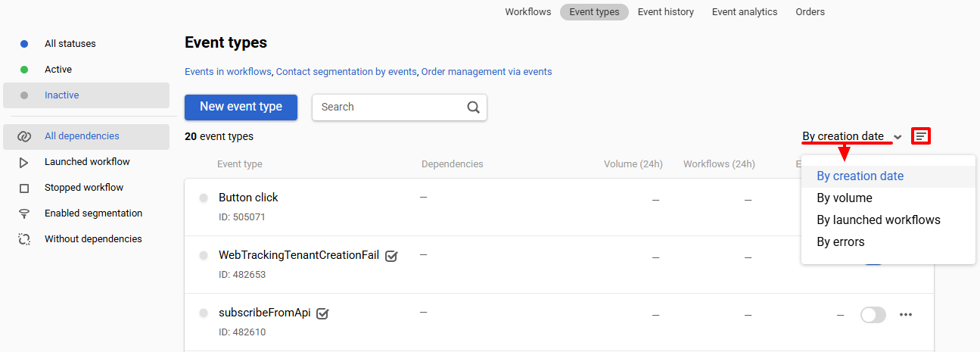Open Contact segmentation by events link

(x=347, y=72)
